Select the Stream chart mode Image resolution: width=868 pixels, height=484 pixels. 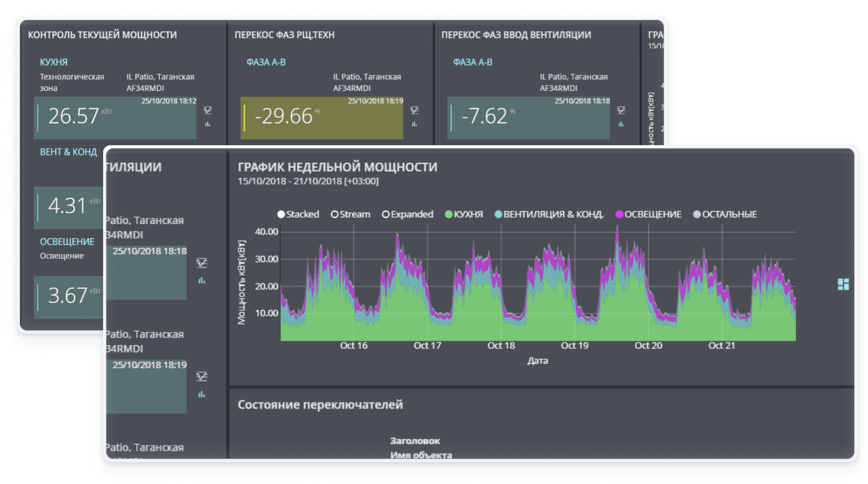[x=350, y=214]
